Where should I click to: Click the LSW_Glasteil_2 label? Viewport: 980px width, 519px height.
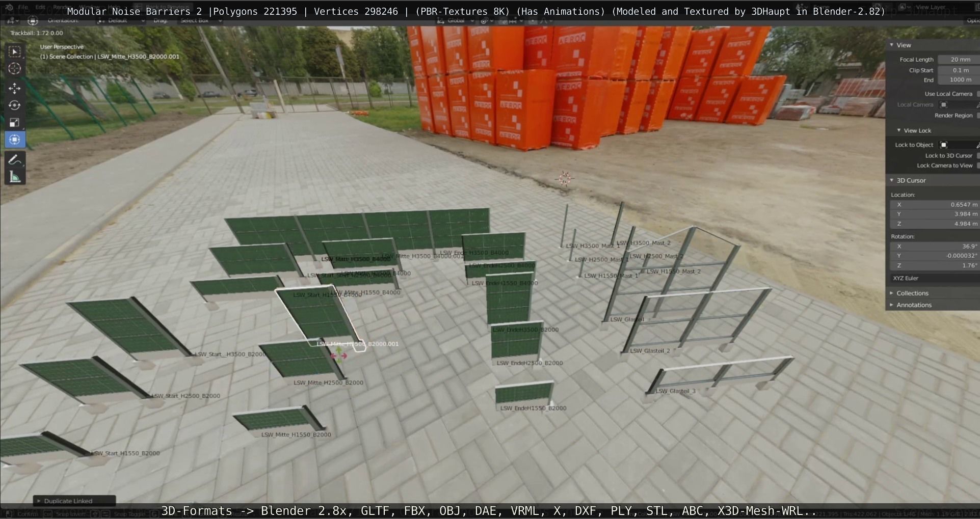pyautogui.click(x=650, y=351)
